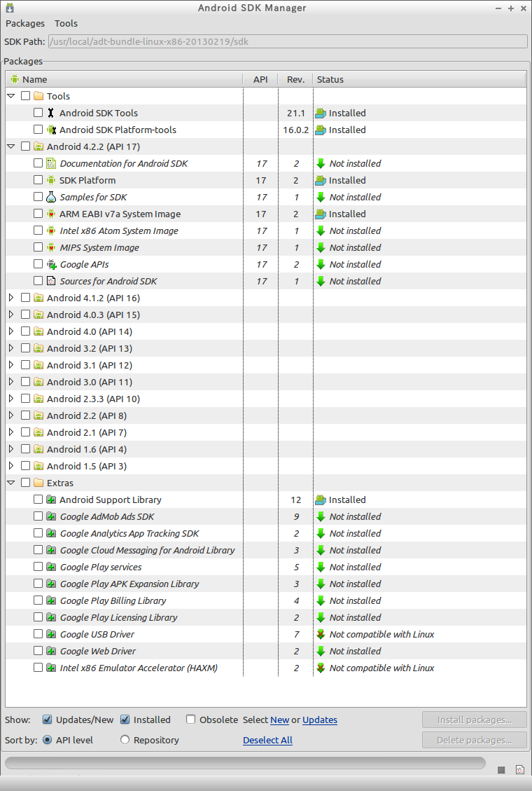Click the Intel x86 Atom System Image icon
The height and width of the screenshot is (791, 532).
51,231
